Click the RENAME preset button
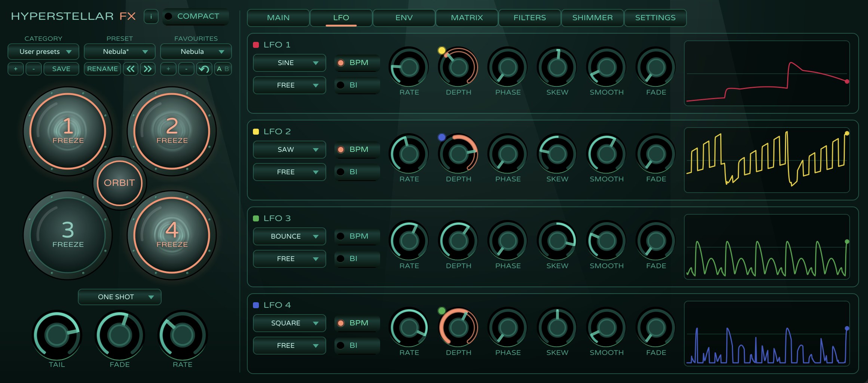 pyautogui.click(x=103, y=69)
